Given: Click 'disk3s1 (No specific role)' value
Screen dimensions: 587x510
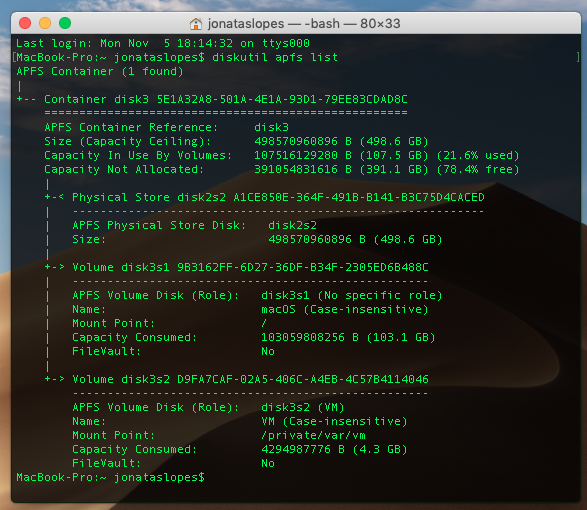Looking at the screenshot, I should click(x=352, y=295).
